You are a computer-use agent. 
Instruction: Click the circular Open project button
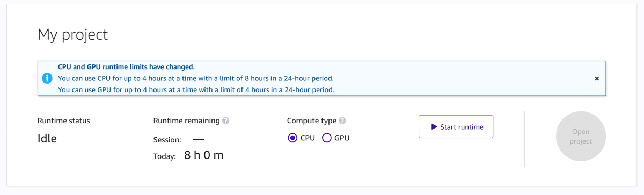click(581, 136)
